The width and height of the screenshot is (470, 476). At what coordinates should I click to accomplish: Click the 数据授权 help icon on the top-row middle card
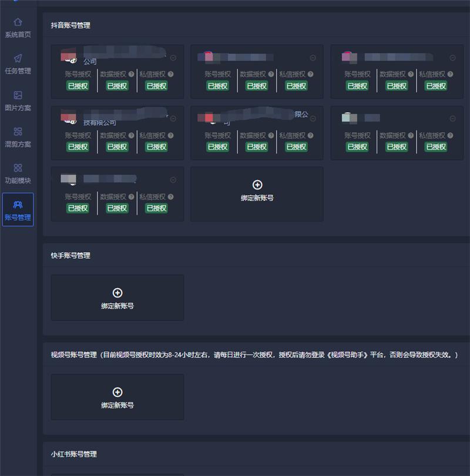click(271, 74)
